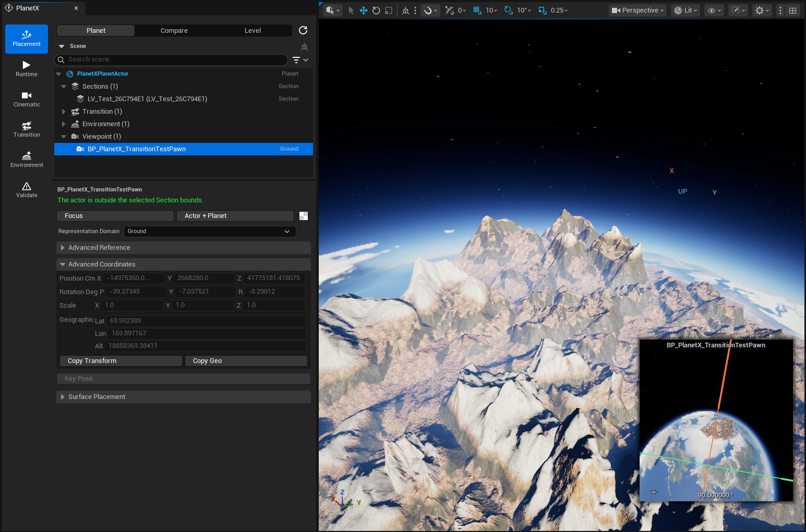
Task: Switch to the Compare tab
Action: [x=174, y=31]
